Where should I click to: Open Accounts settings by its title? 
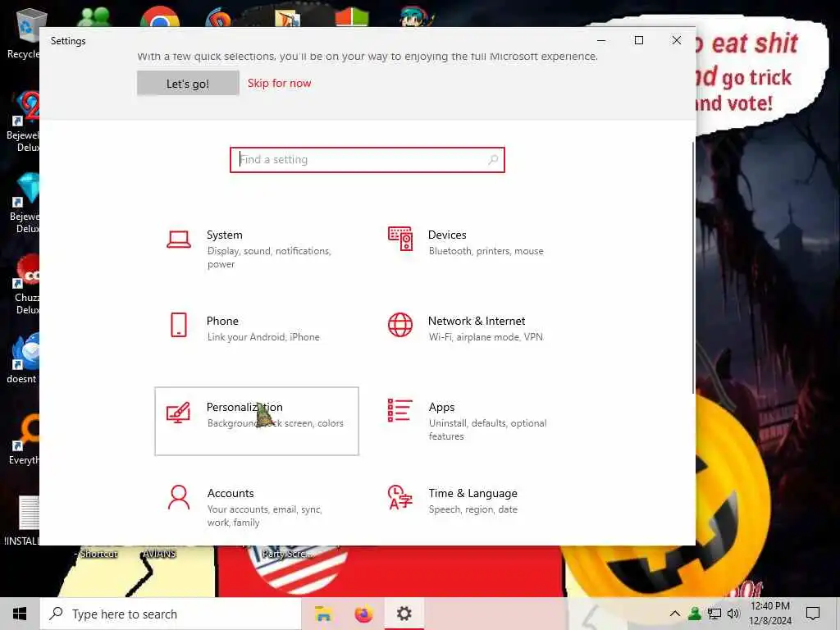[x=231, y=493]
